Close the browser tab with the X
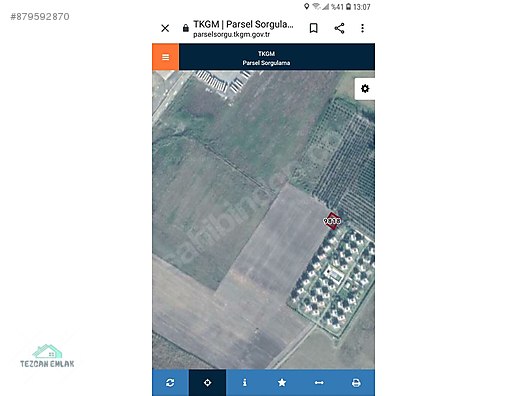Viewport: 528px width, 396px height. point(165,28)
